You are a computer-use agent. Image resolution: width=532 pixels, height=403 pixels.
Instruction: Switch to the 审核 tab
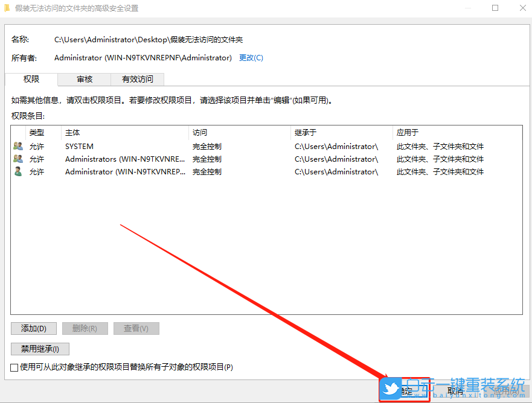[x=84, y=78]
